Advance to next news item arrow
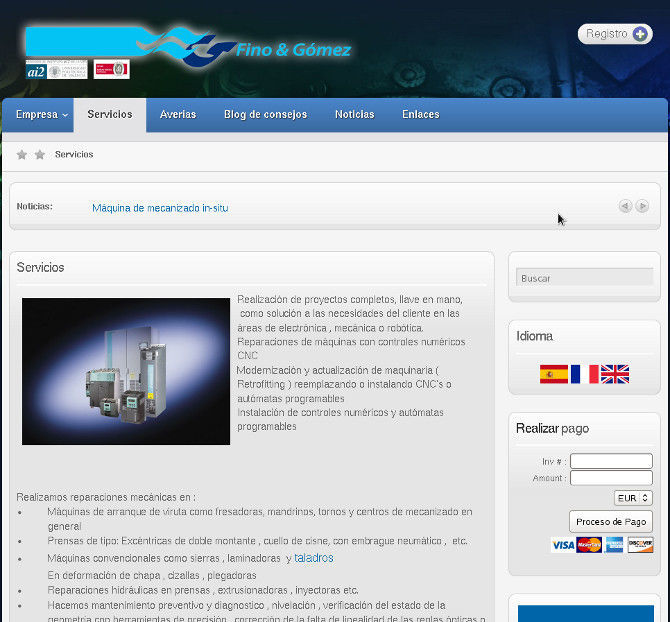Screen dimensions: 670x622 click(642, 206)
